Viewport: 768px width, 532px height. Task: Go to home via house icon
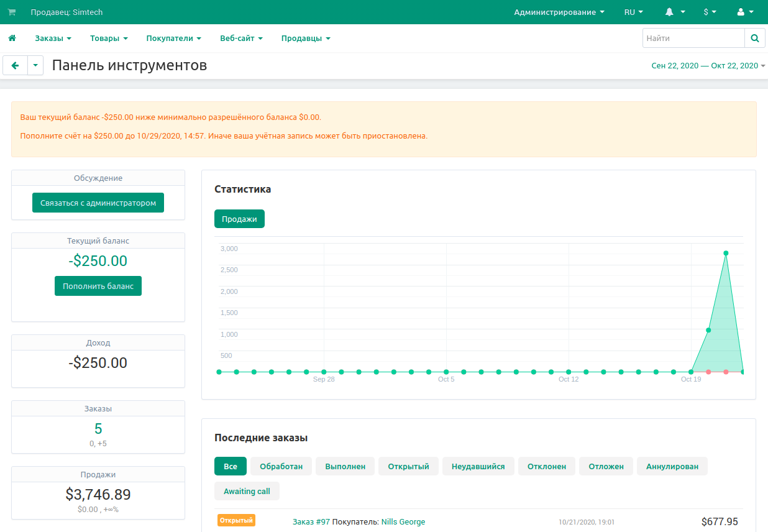(12, 38)
